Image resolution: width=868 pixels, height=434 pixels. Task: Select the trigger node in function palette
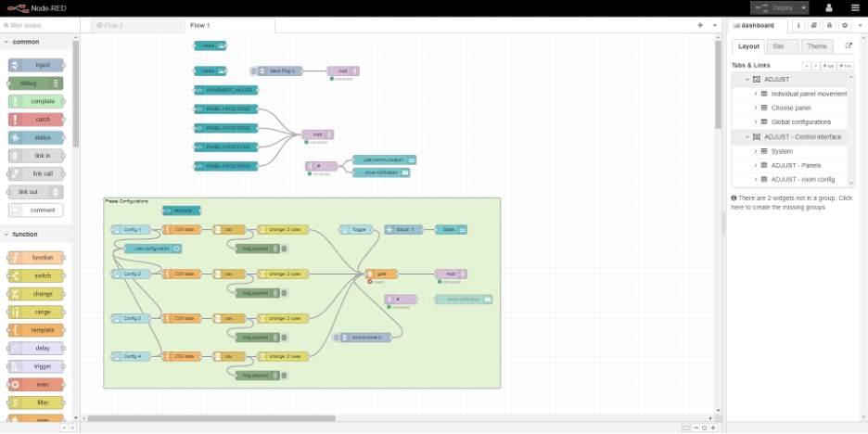(x=37, y=366)
